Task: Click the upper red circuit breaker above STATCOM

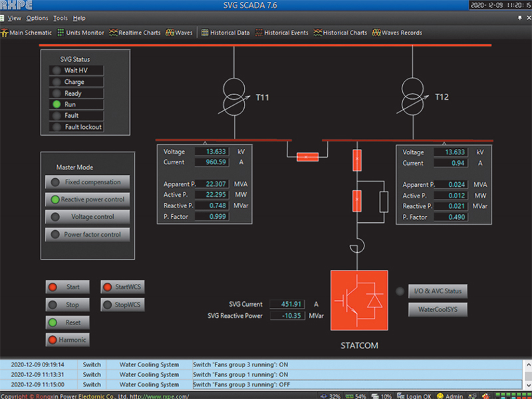Action: coord(357,160)
